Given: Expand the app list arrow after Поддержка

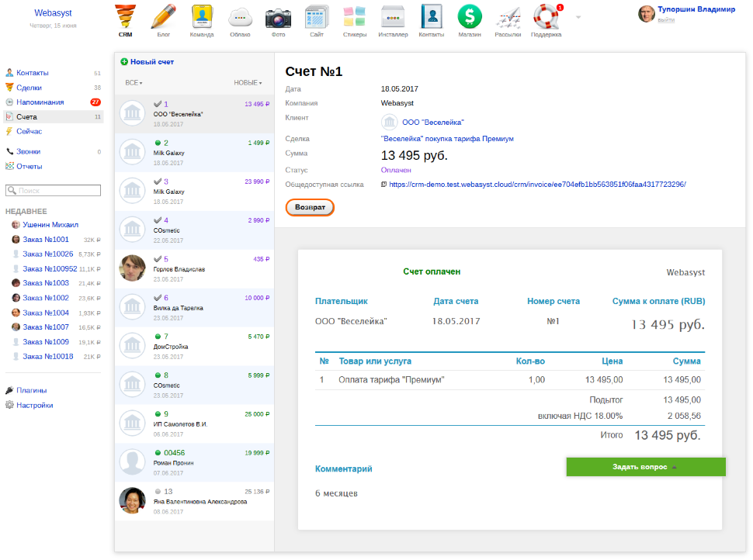Looking at the screenshot, I should [578, 17].
